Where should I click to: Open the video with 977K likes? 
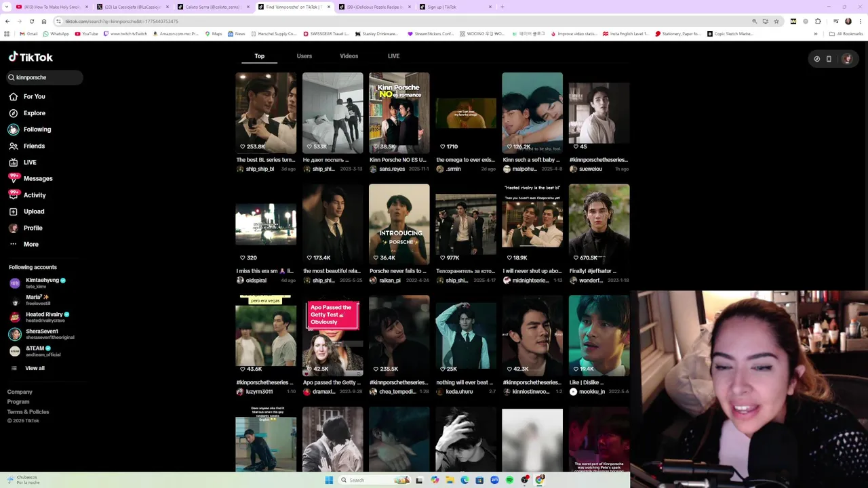coord(465,224)
